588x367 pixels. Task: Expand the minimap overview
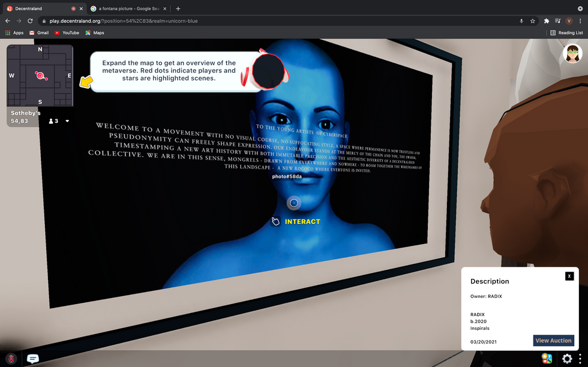pyautogui.click(x=40, y=76)
